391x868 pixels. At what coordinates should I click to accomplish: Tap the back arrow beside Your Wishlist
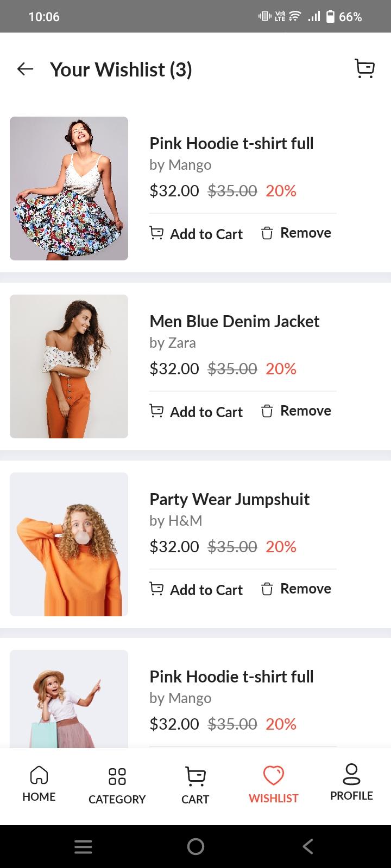[25, 69]
